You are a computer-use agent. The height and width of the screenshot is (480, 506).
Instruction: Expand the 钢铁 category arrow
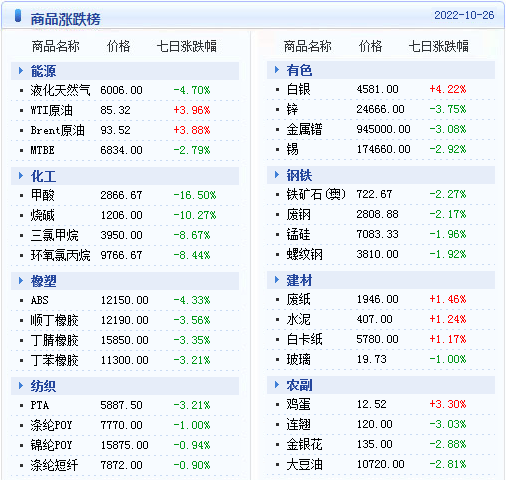click(x=277, y=175)
